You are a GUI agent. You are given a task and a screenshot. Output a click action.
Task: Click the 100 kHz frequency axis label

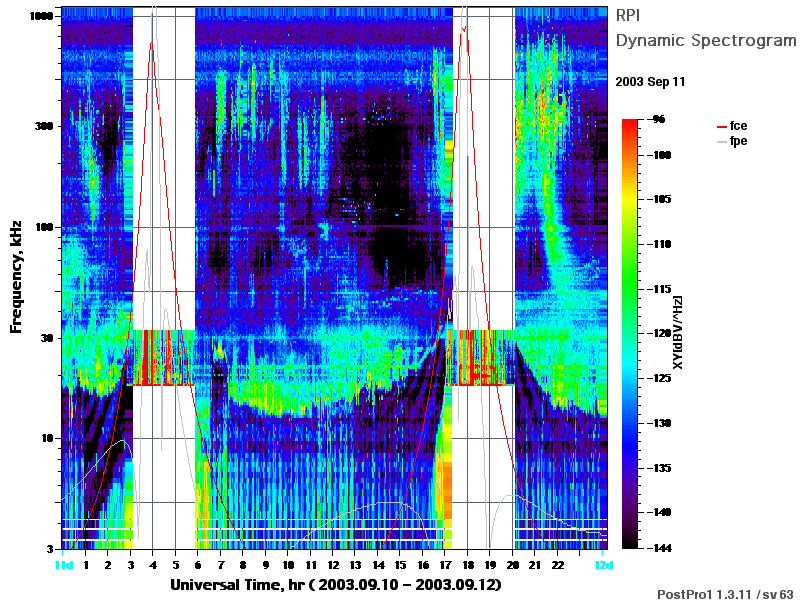click(x=44, y=227)
